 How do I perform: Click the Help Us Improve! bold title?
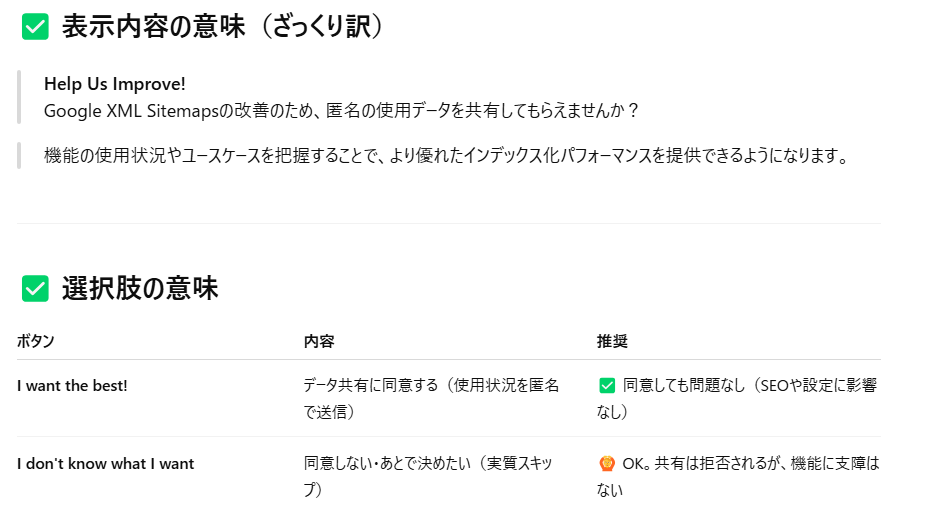click(x=115, y=84)
